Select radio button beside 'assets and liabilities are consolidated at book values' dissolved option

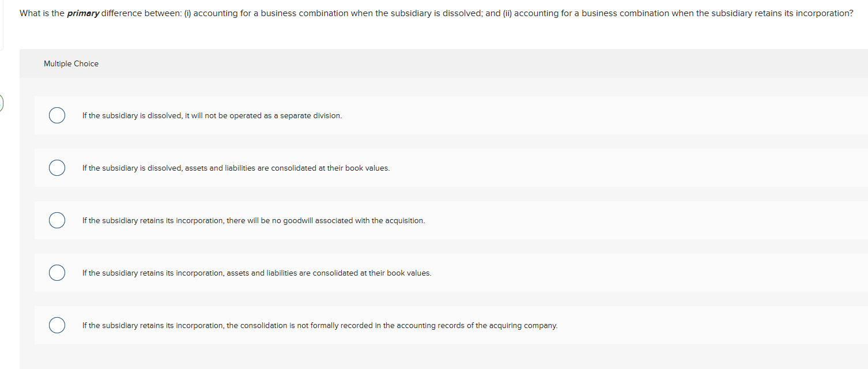click(57, 168)
